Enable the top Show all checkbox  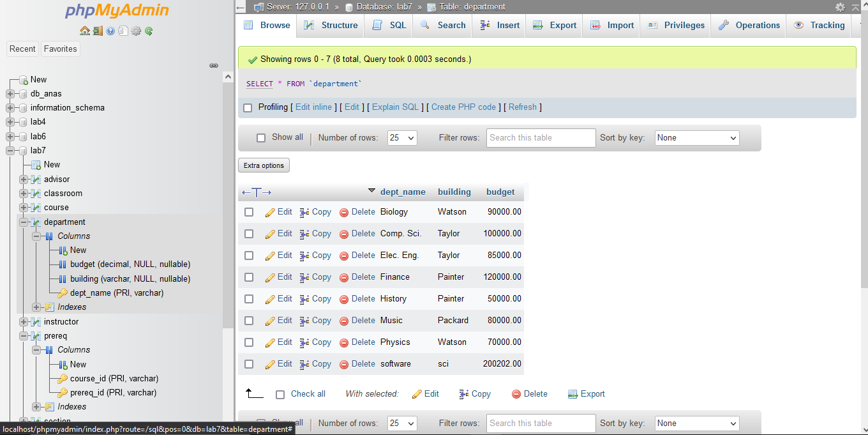[261, 138]
